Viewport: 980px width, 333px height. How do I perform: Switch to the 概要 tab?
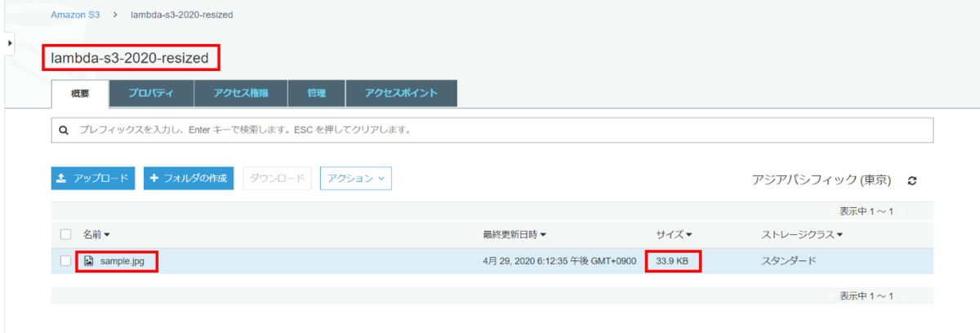(x=80, y=93)
